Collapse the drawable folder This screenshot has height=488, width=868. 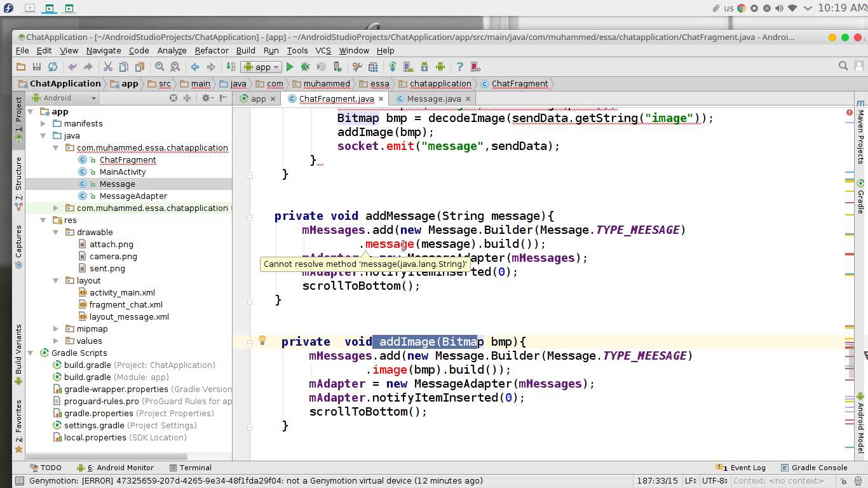coord(57,232)
